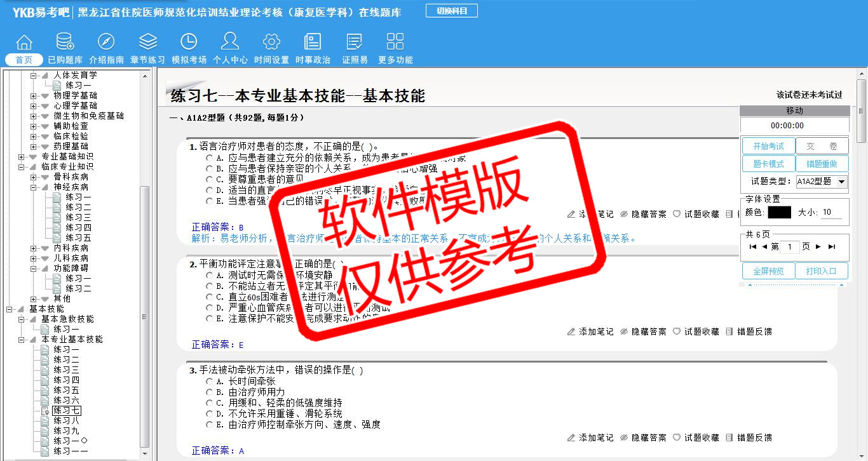
Task: Choose option E for question 2
Action: click(209, 319)
